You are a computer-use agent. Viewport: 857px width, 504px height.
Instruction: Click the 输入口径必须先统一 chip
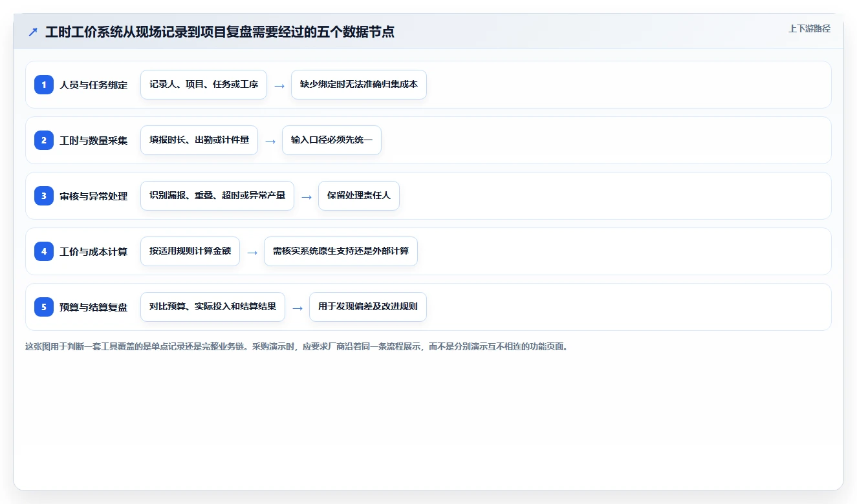[332, 140]
